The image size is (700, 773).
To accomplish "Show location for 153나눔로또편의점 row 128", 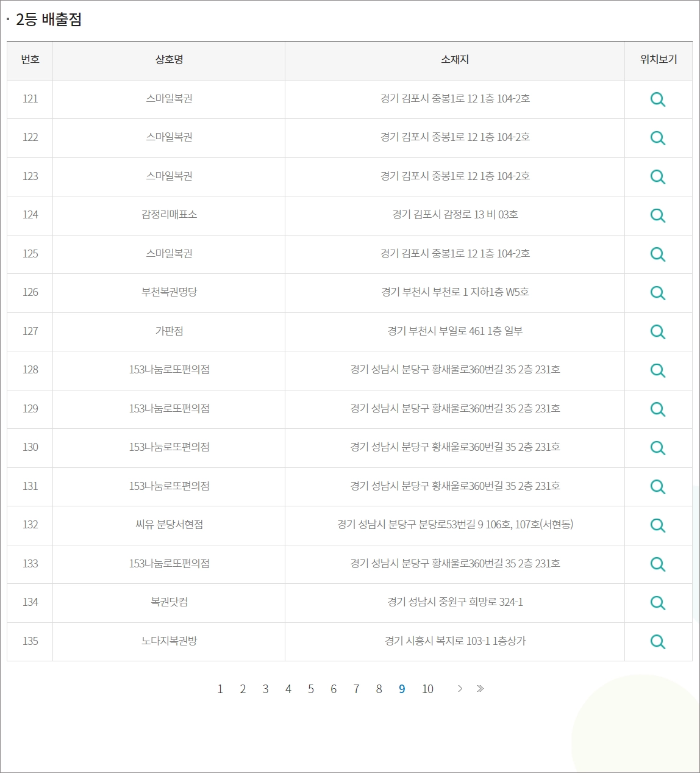I will tap(658, 370).
